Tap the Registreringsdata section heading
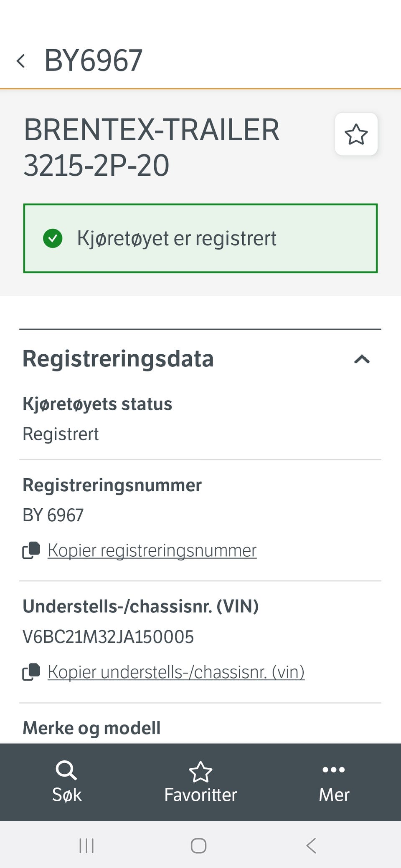This screenshot has width=401, height=868. (x=118, y=359)
